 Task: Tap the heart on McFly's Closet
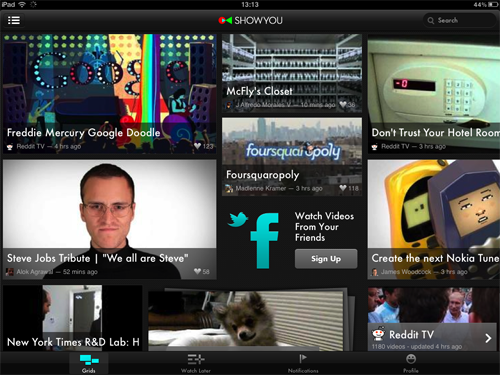[343, 104]
